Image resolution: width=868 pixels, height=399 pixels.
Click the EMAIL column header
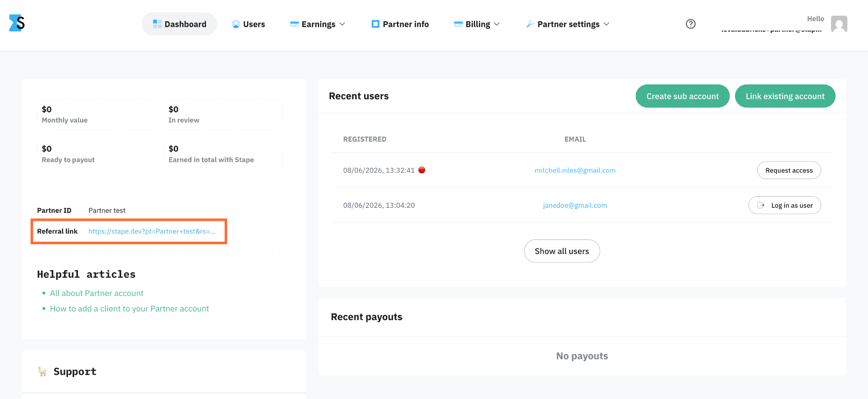pyautogui.click(x=575, y=139)
